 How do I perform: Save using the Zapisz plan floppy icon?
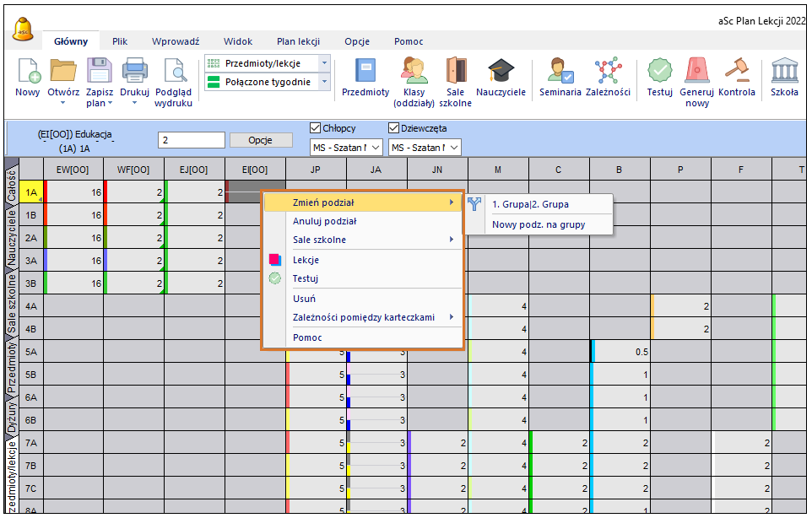click(99, 70)
